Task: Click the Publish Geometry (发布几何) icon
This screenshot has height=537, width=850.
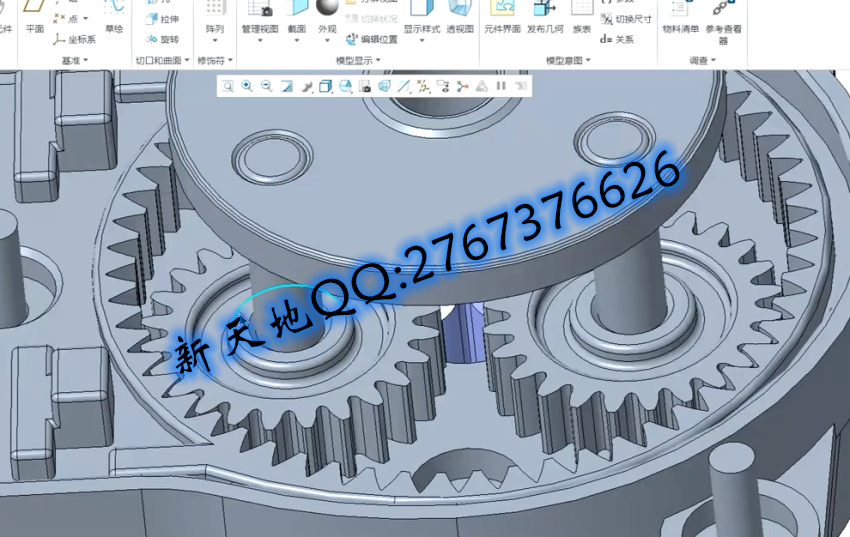Action: tap(545, 21)
